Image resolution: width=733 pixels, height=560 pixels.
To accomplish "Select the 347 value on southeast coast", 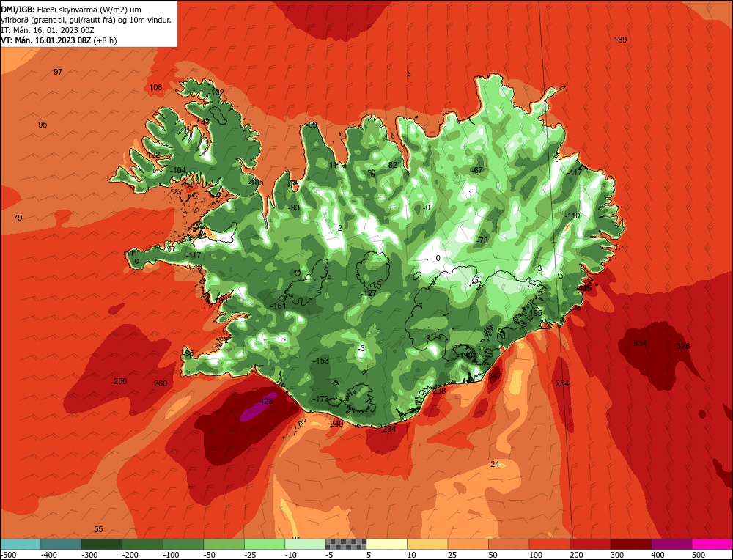I will (x=495, y=376).
